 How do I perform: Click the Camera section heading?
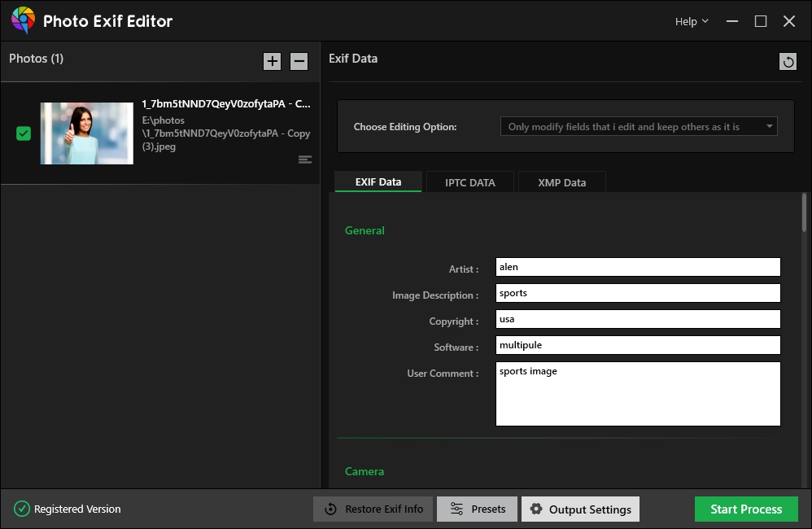click(x=365, y=471)
